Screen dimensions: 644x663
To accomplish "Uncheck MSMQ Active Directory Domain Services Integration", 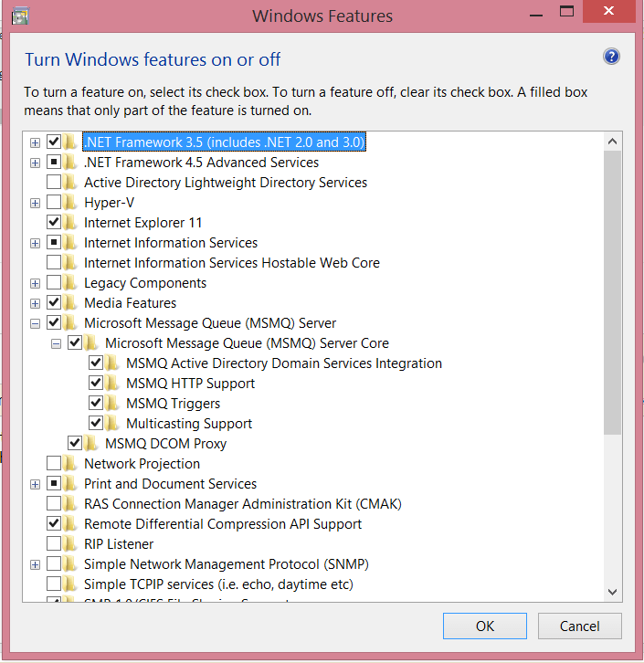I will pyautogui.click(x=96, y=363).
